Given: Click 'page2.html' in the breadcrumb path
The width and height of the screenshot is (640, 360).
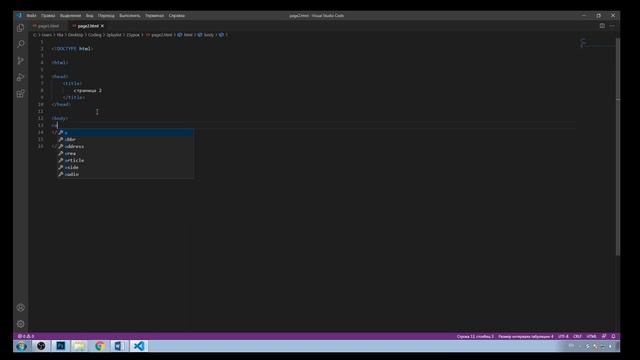Looking at the screenshot, I should coord(162,35).
